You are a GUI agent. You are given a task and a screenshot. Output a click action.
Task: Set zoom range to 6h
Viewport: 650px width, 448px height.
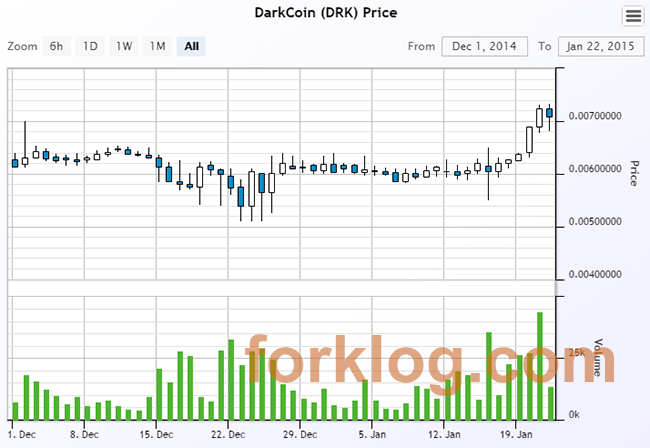[x=56, y=46]
